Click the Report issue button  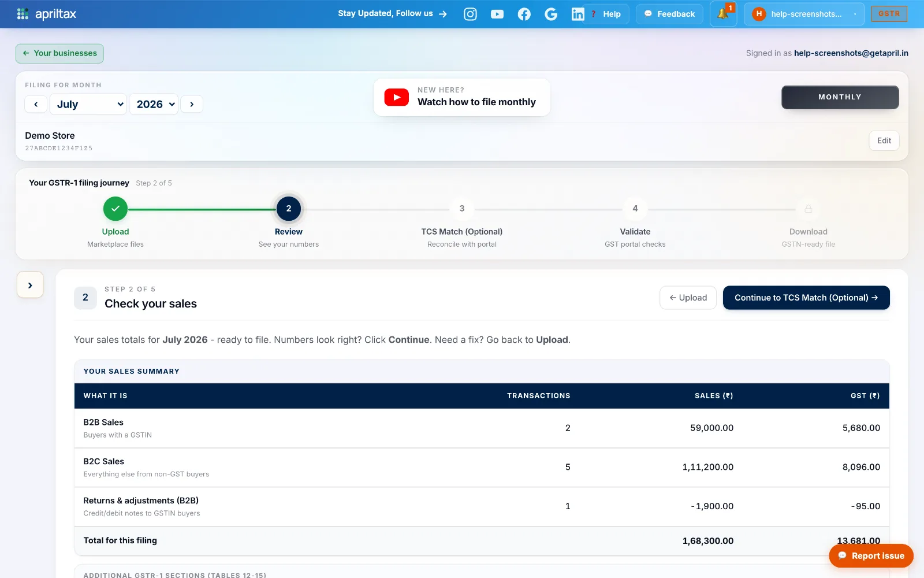871,556
